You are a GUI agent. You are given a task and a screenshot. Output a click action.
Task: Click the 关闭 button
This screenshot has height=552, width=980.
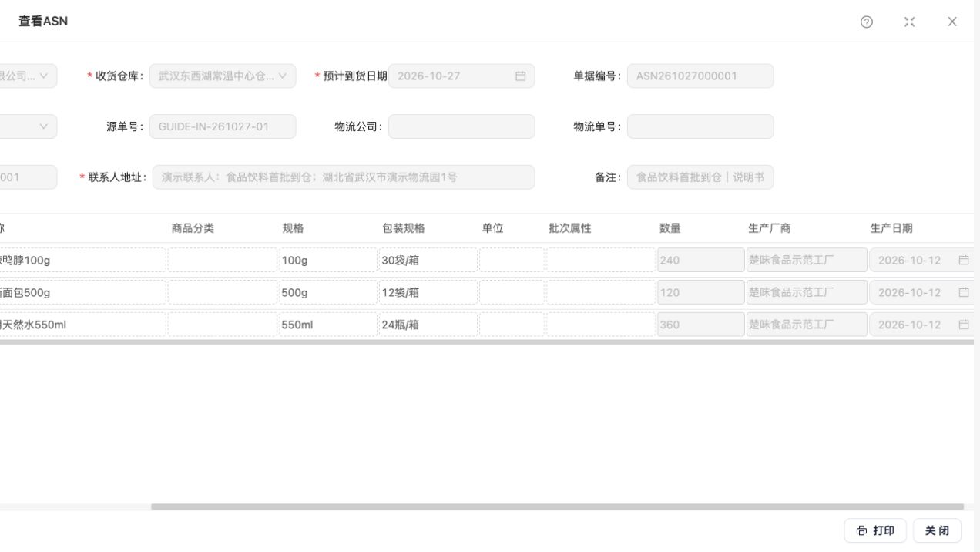[x=937, y=530]
